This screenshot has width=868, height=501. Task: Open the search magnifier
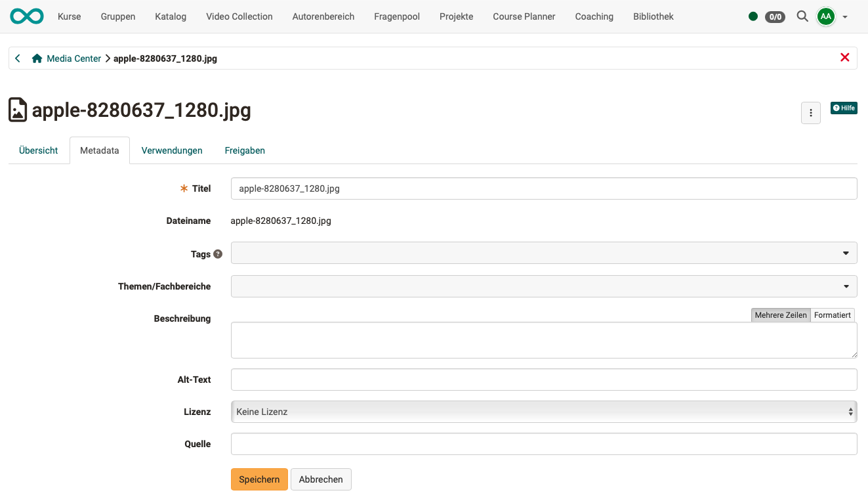pyautogui.click(x=802, y=16)
